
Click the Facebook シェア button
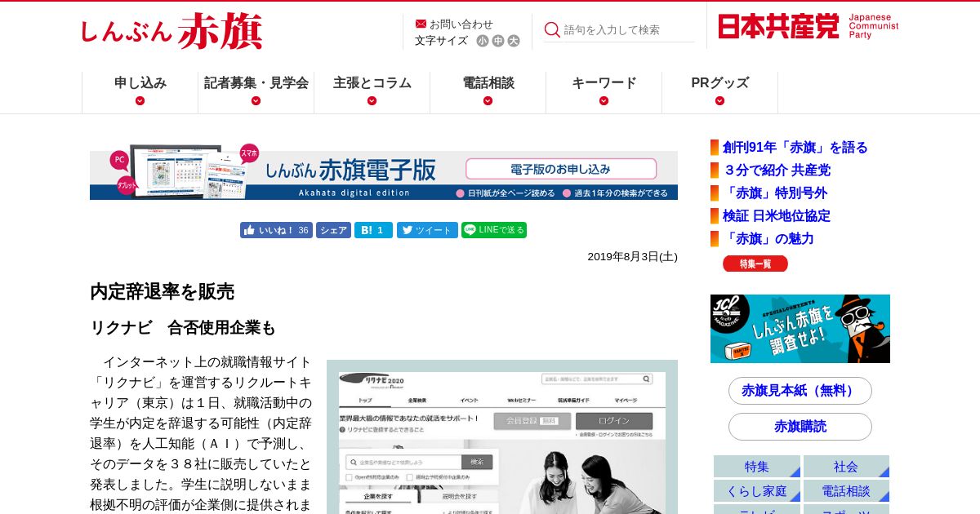(x=333, y=230)
